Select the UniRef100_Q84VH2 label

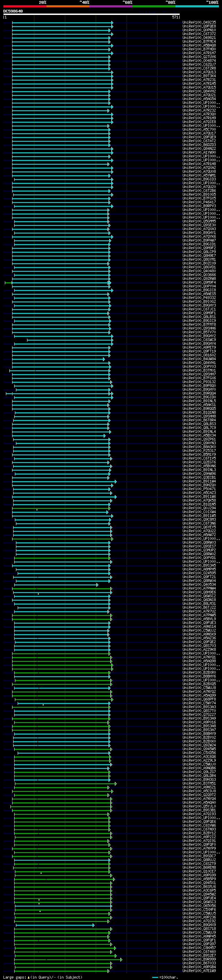tap(199, 91)
